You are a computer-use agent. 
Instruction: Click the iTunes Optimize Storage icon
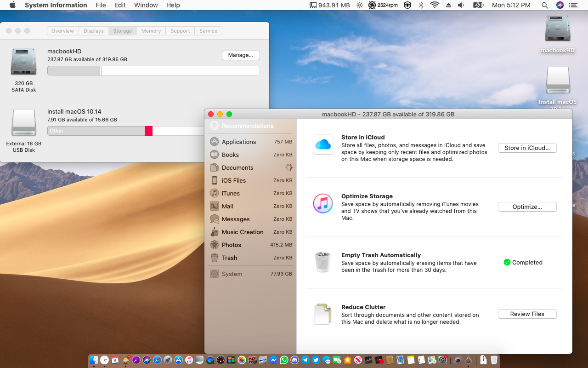pyautogui.click(x=323, y=203)
